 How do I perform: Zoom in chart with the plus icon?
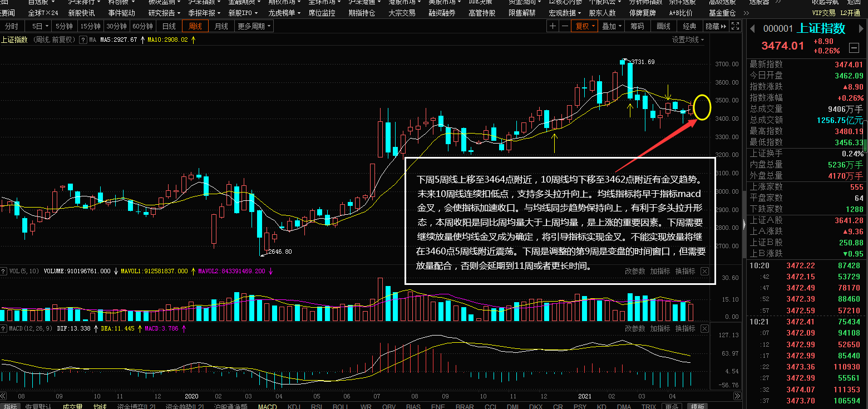coord(552,26)
